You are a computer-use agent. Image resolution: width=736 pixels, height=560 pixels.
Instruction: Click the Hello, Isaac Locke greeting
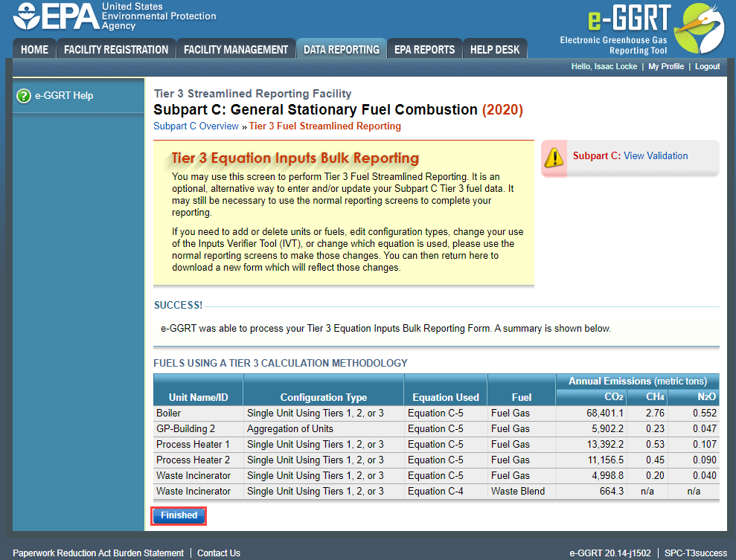[x=604, y=67]
